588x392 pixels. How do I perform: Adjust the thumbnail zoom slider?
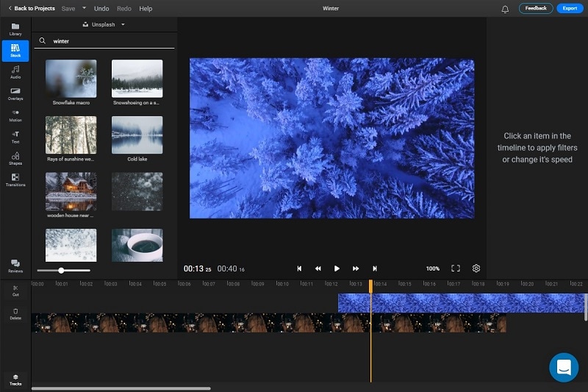coord(61,271)
